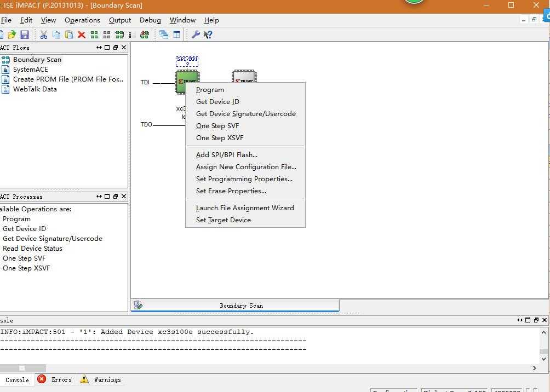
Task: Click the green Initialize Chain icon
Action: click(119, 34)
